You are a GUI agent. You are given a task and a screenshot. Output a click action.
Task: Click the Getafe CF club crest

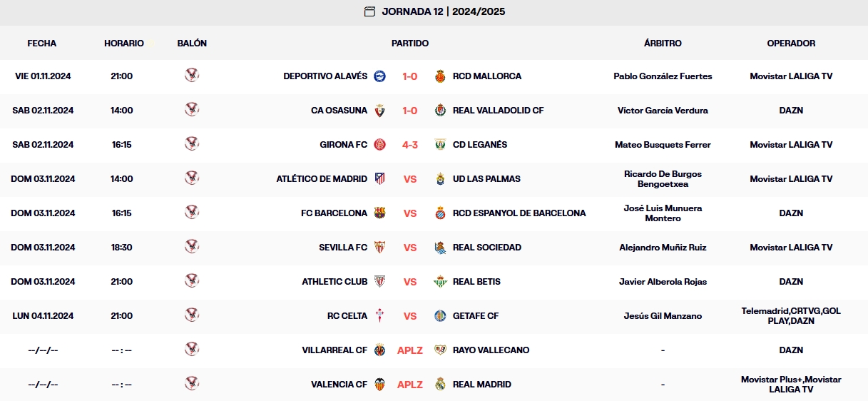coord(440,316)
